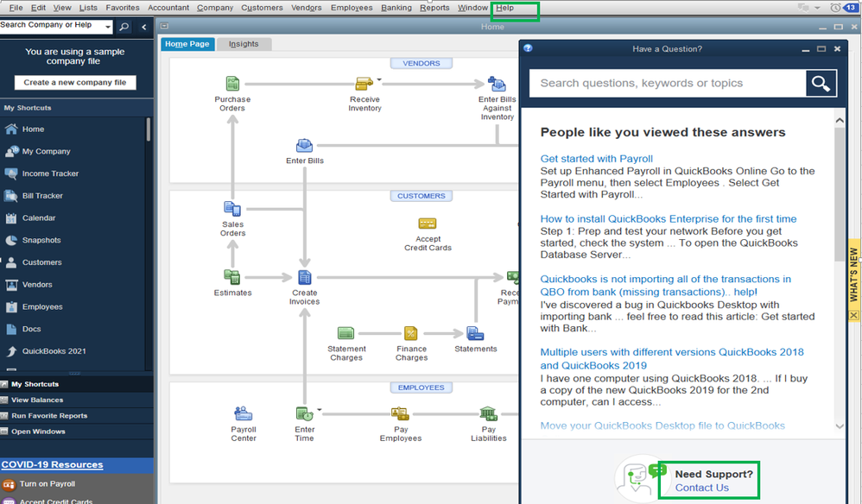The image size is (862, 504).
Task: Open the Statements icon
Action: click(475, 333)
